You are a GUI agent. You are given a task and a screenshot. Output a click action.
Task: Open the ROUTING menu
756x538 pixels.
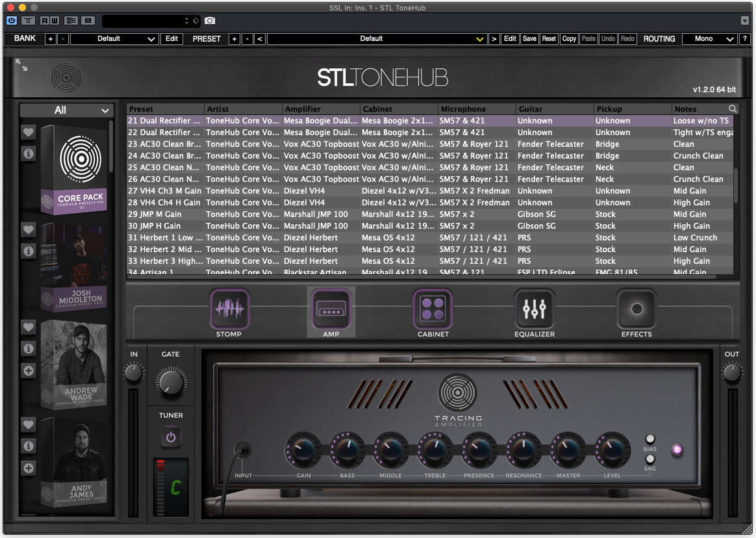pos(659,38)
